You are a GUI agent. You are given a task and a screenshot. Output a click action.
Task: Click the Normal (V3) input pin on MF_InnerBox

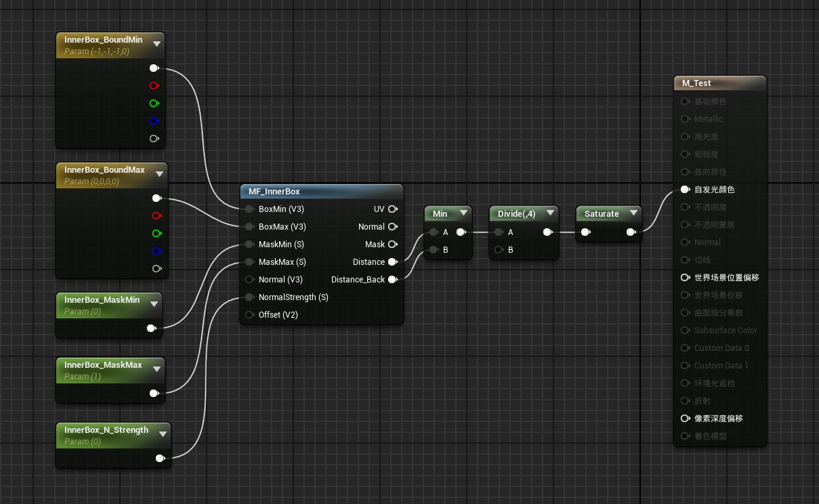point(249,280)
